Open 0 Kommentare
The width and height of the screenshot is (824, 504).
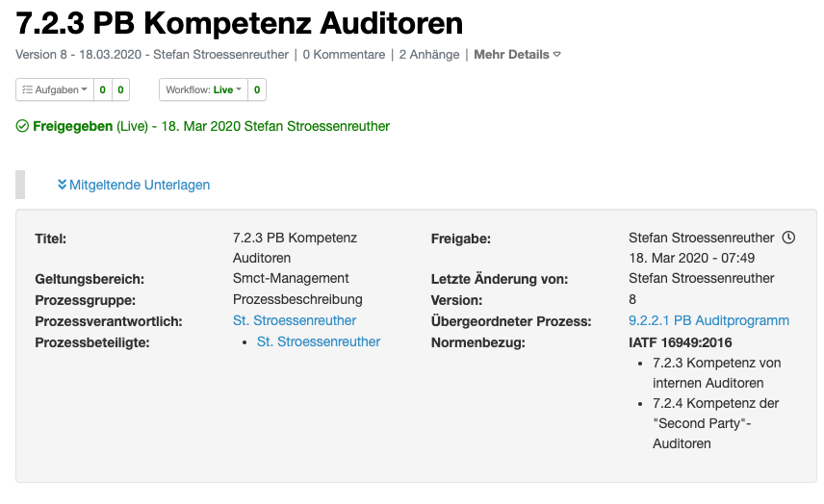(344, 55)
